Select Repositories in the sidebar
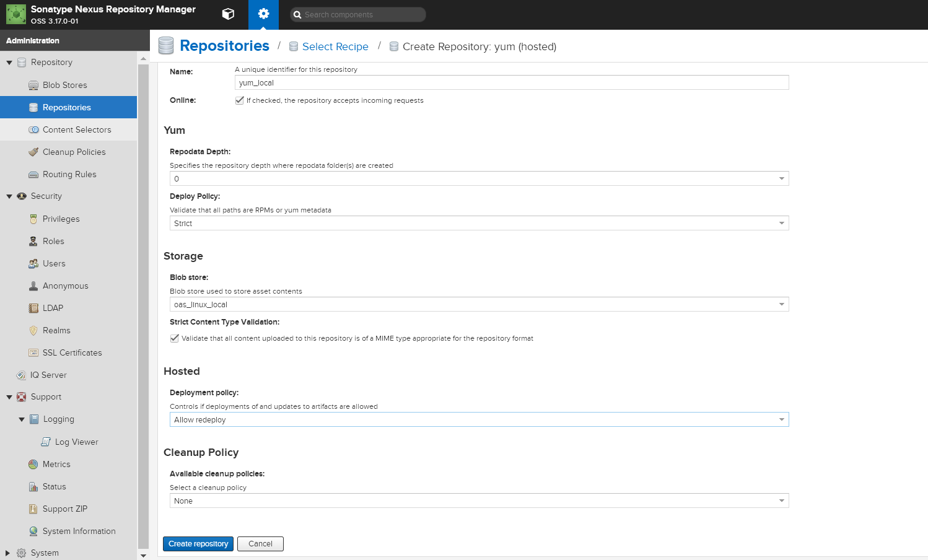Viewport: 928px width, 560px height. point(68,107)
